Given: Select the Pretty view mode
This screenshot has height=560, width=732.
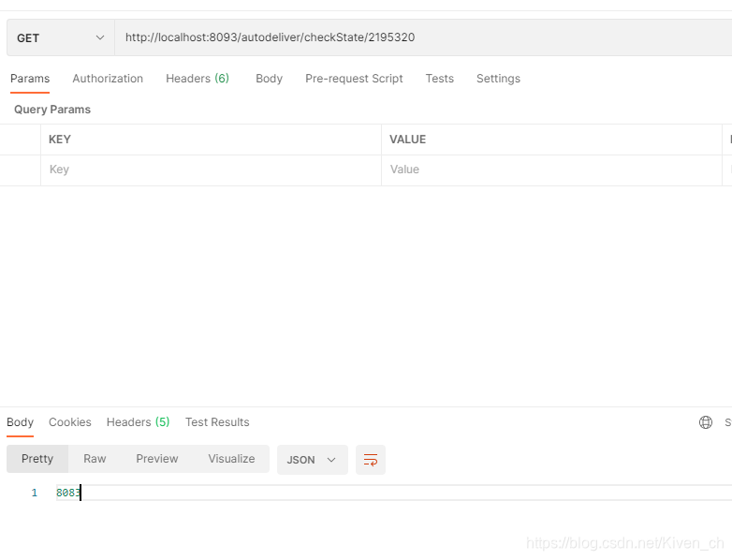Looking at the screenshot, I should click(37, 459).
